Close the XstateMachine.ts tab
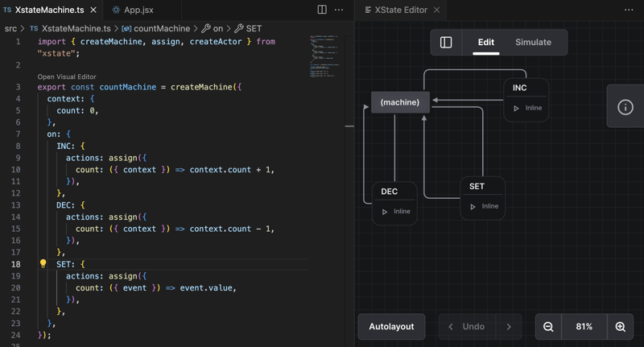This screenshot has height=347, width=644. [93, 10]
